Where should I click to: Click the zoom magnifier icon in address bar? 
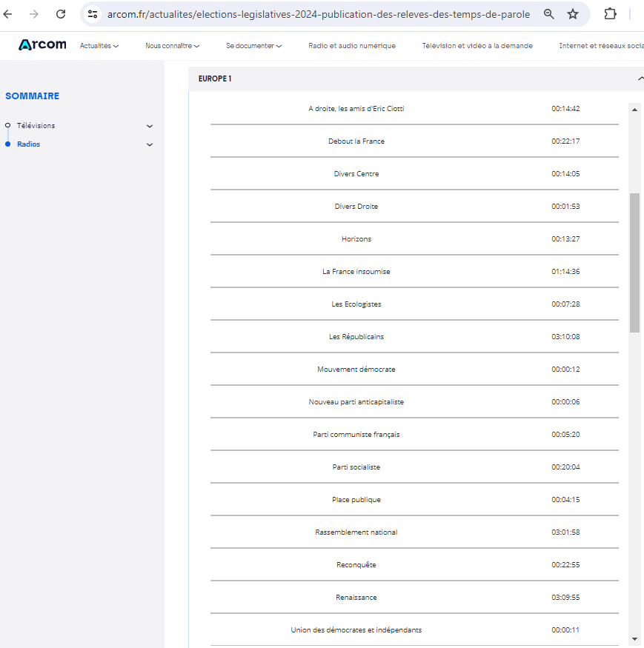point(549,14)
